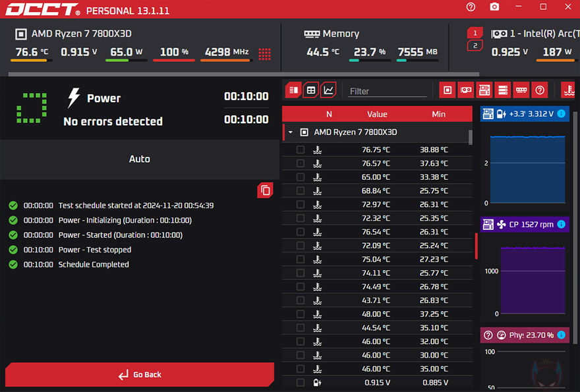Toggle the unknown sensors filter icon

point(540,90)
